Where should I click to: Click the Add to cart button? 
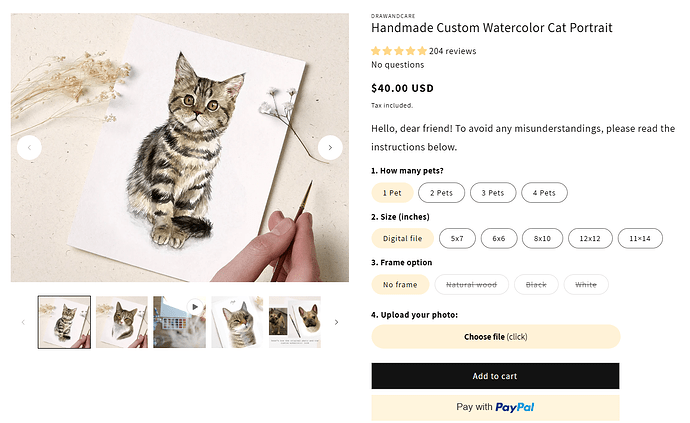pyautogui.click(x=495, y=376)
